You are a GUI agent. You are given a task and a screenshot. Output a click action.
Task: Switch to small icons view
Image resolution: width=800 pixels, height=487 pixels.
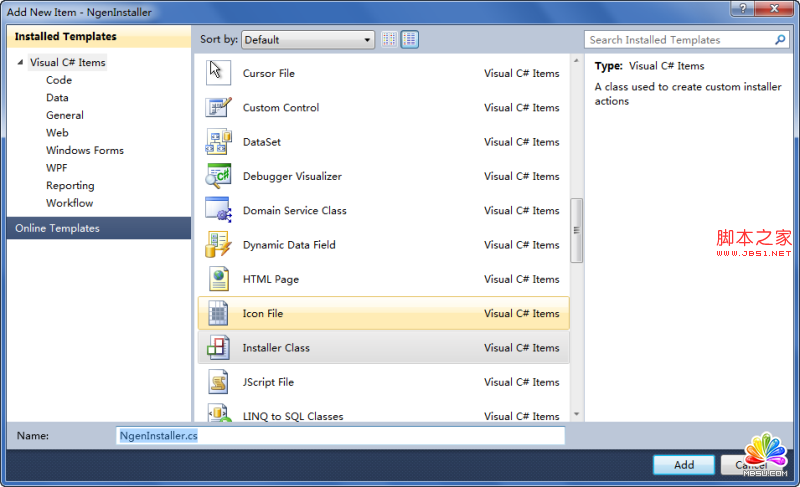[x=390, y=40]
